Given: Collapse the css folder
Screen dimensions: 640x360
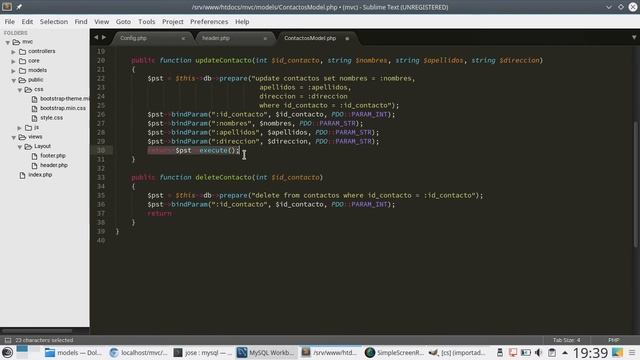Looking at the screenshot, I should 20,90.
